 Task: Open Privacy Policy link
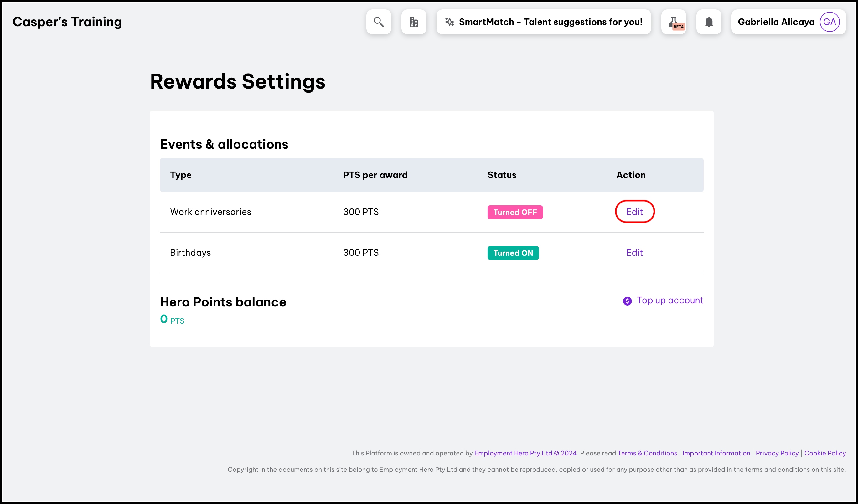coord(777,453)
